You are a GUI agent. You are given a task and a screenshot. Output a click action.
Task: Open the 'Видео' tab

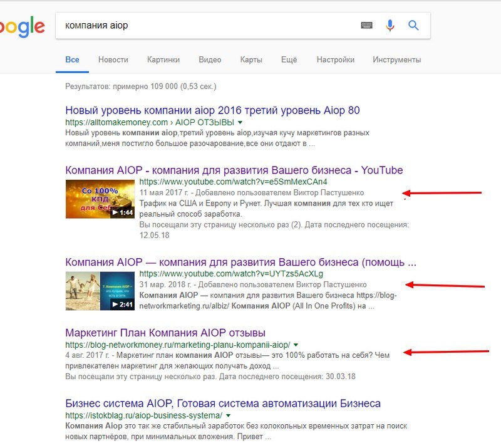point(210,60)
